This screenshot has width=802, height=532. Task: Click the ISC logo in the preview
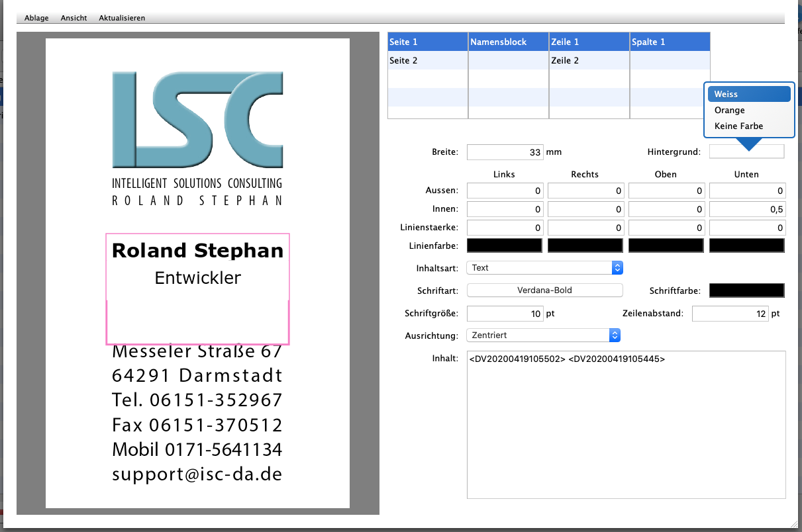[197, 119]
